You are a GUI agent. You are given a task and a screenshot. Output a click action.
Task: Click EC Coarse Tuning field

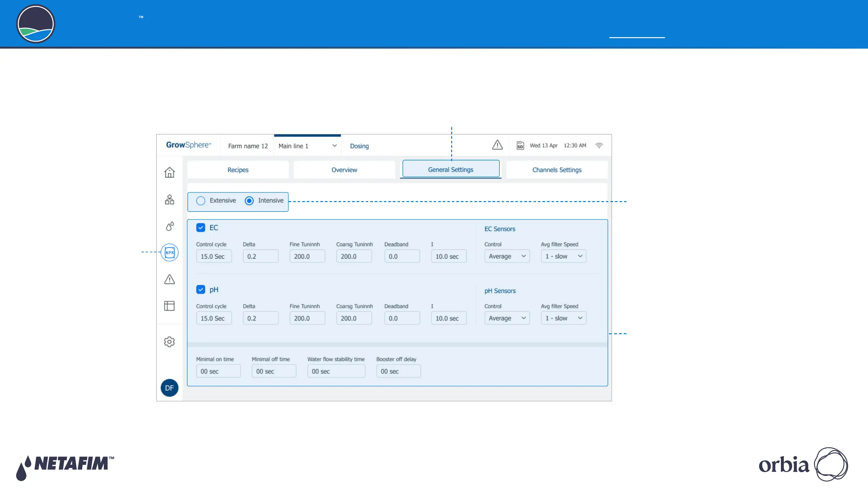tap(354, 256)
